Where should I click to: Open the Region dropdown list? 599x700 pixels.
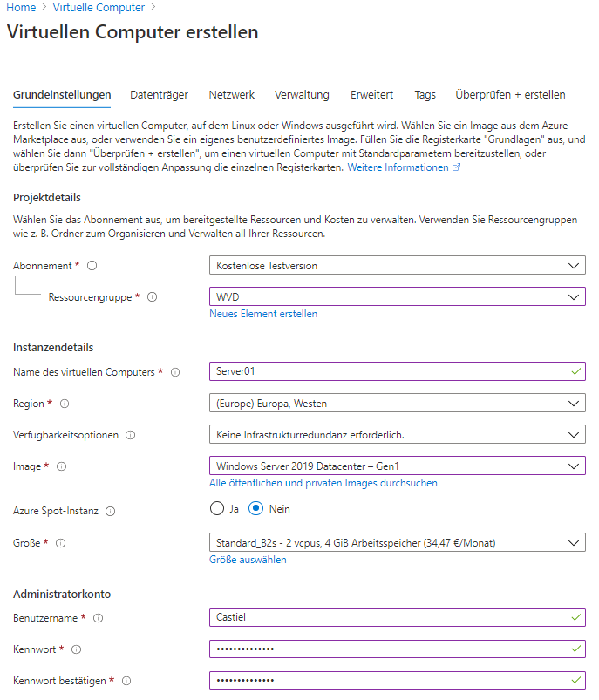(x=397, y=403)
